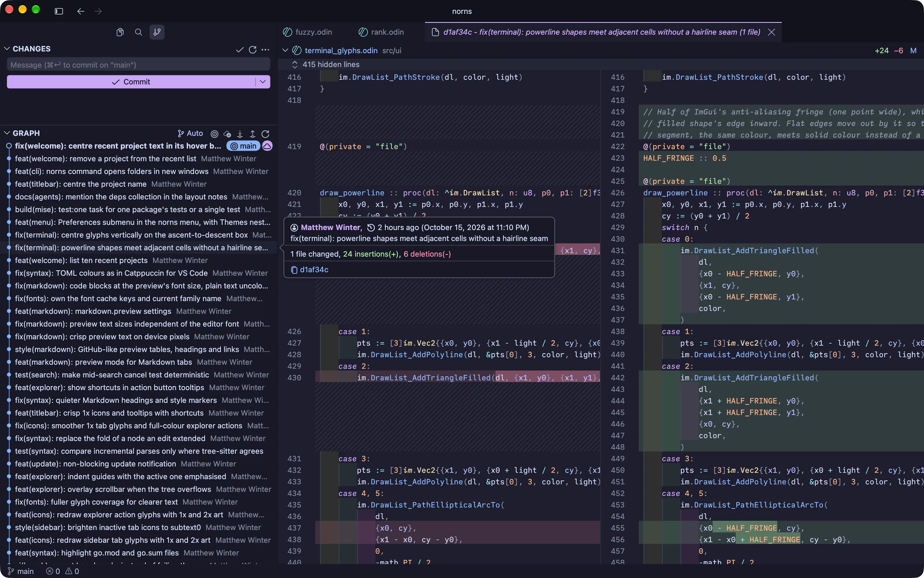Open the warnings count in status bar

72,571
